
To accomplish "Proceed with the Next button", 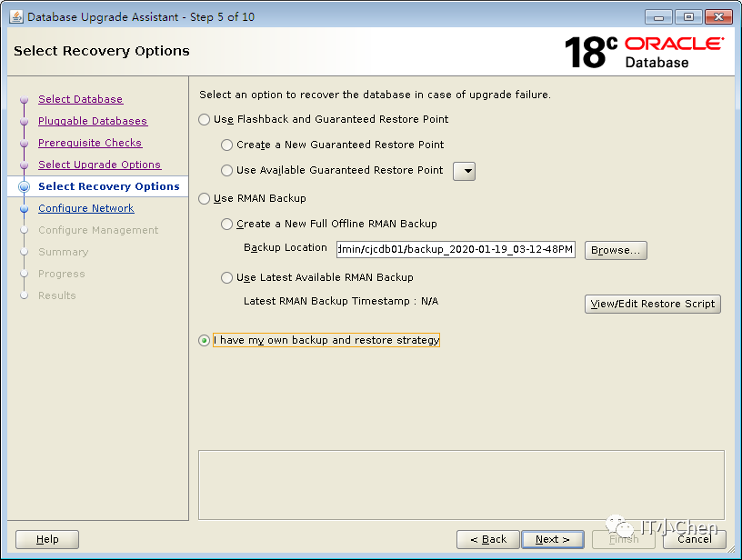I will (552, 539).
